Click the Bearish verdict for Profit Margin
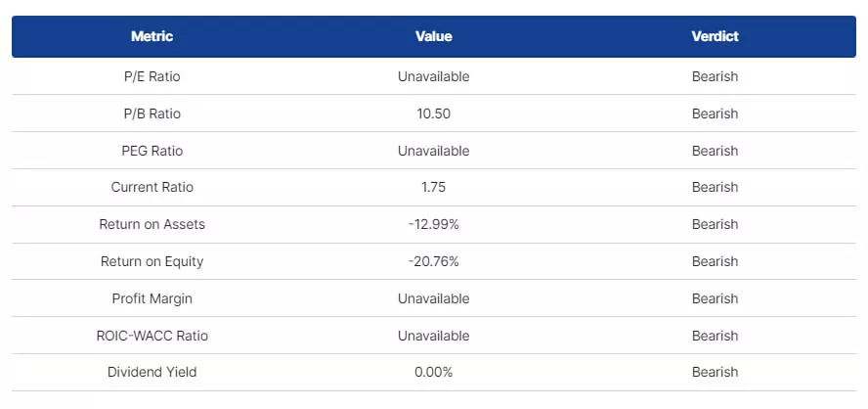Image resolution: width=868 pixels, height=409 pixels. click(x=715, y=298)
